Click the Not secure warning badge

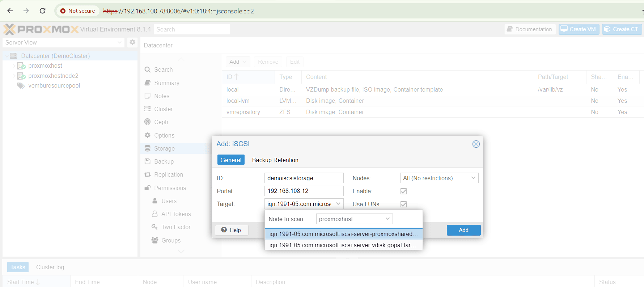click(x=78, y=11)
